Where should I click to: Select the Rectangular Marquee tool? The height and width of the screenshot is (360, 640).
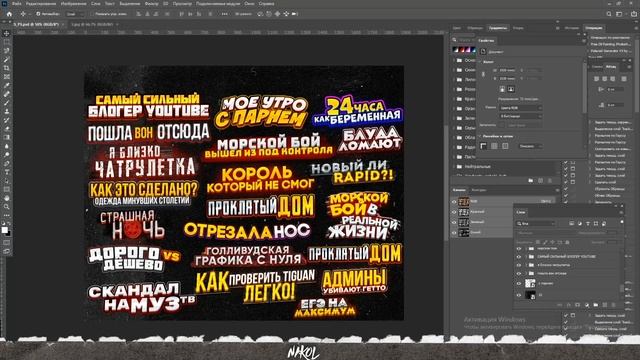pos(7,42)
